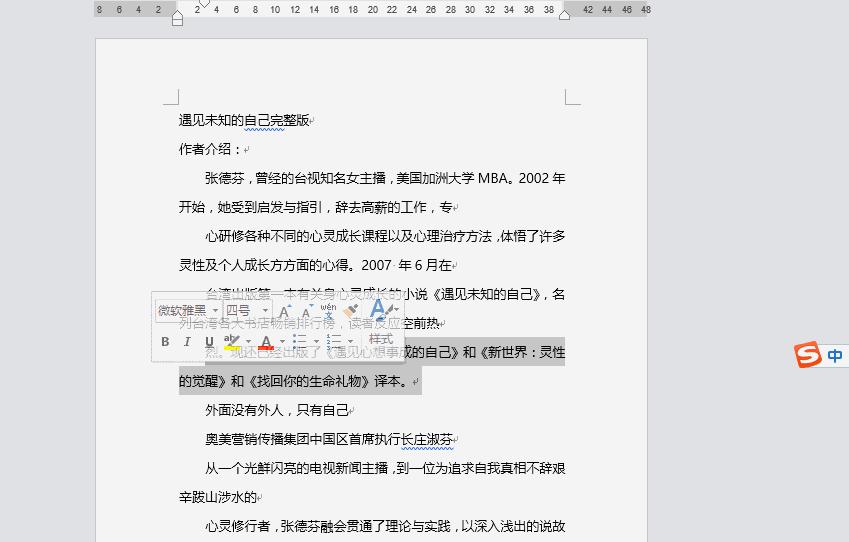
Task: Open the 样式 styles button
Action: [x=381, y=339]
